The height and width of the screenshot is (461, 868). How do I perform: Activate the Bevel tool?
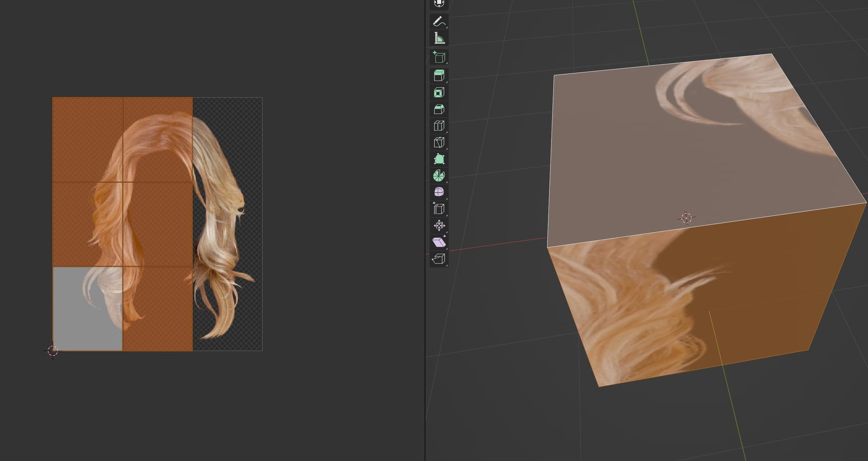[x=439, y=109]
